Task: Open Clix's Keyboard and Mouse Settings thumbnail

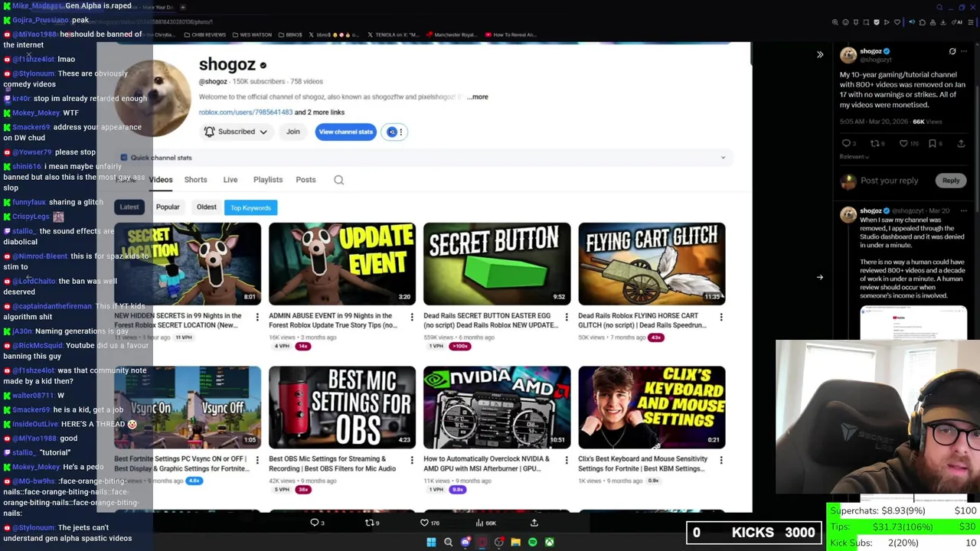Action: click(652, 407)
